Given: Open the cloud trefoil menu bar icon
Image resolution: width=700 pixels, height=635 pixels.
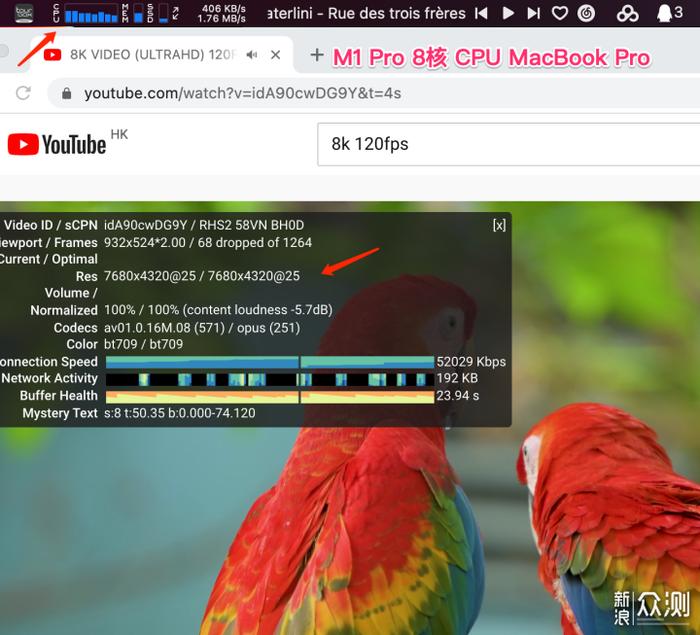Looking at the screenshot, I should (x=627, y=14).
